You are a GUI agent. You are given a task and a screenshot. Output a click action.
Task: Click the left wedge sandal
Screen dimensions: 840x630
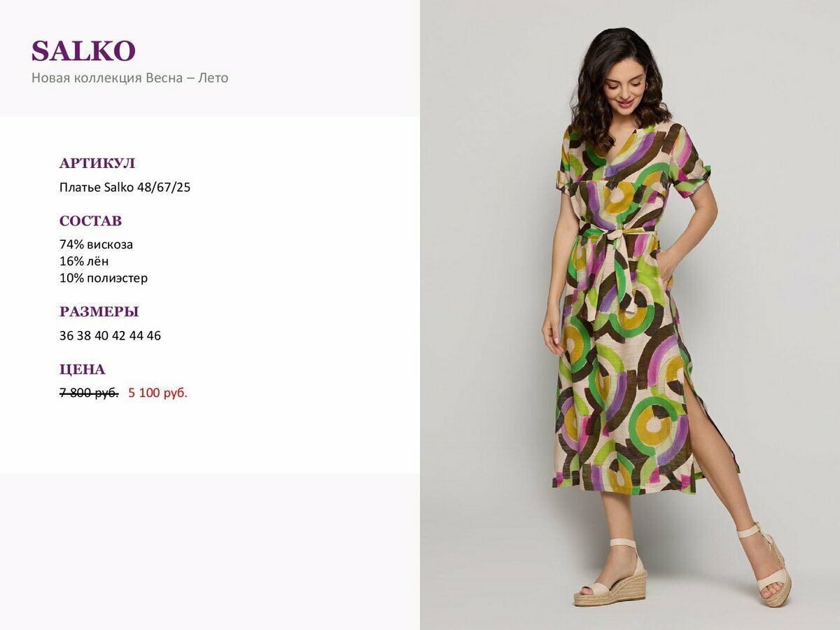[611, 573]
